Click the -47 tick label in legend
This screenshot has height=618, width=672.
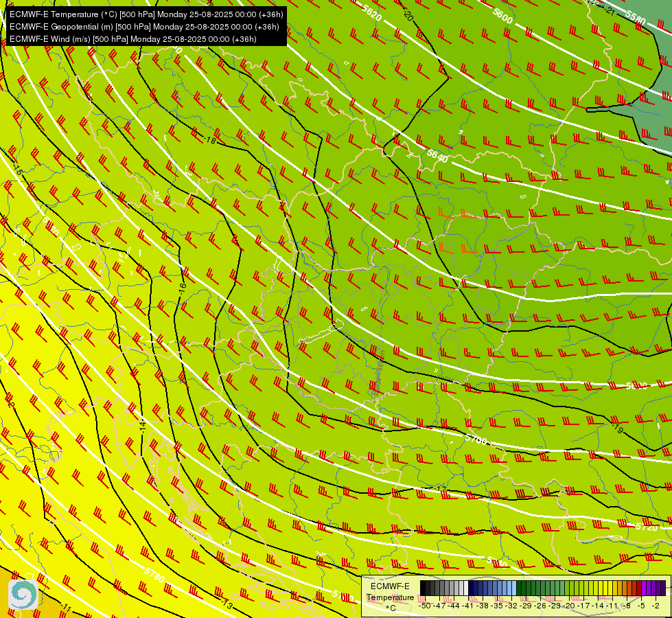pyautogui.click(x=439, y=606)
